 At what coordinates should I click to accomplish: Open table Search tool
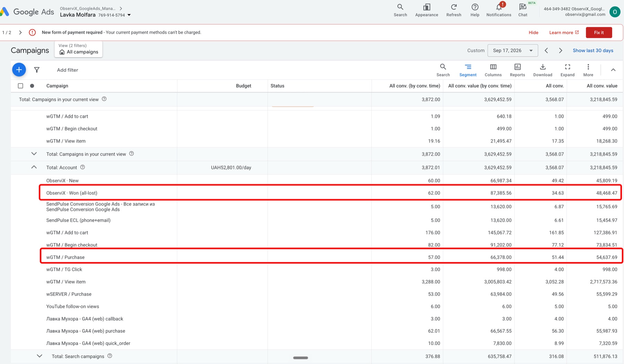coord(443,70)
